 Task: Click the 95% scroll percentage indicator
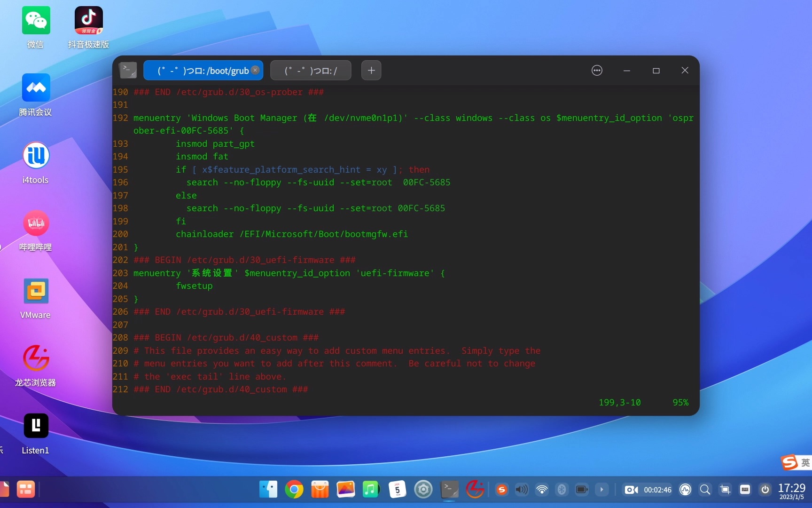pos(680,402)
